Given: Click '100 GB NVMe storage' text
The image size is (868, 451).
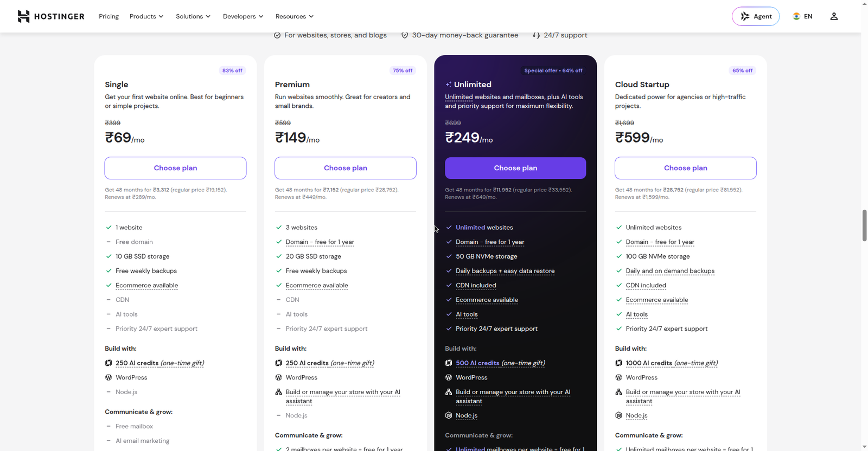Looking at the screenshot, I should pos(658,256).
